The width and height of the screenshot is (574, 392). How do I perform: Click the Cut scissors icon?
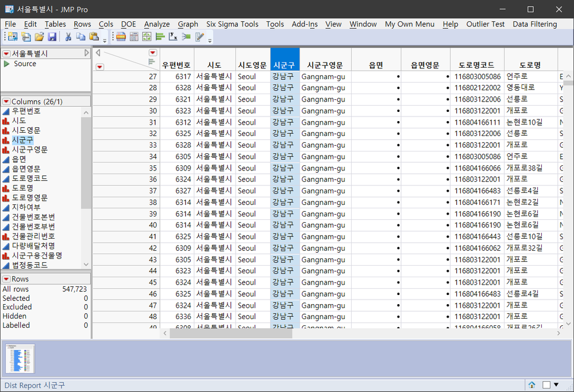68,37
